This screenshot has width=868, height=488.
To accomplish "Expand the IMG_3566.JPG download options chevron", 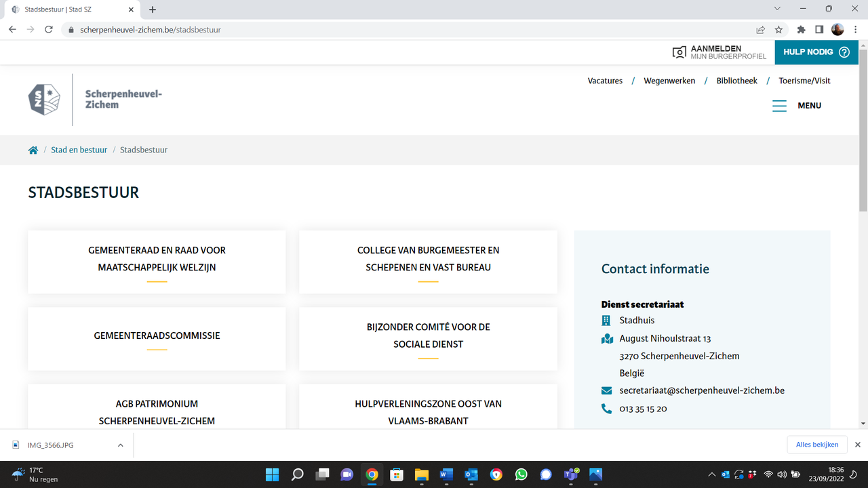I will coord(120,445).
